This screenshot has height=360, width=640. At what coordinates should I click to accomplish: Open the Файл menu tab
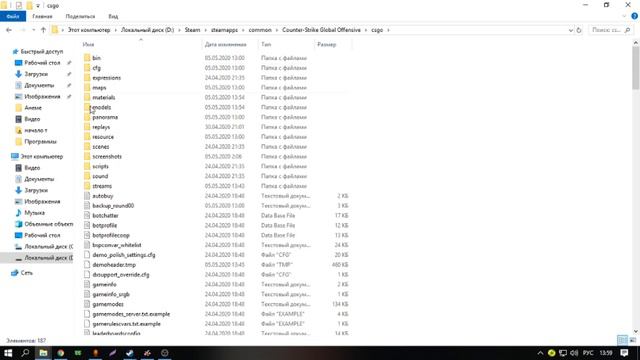[13, 16]
